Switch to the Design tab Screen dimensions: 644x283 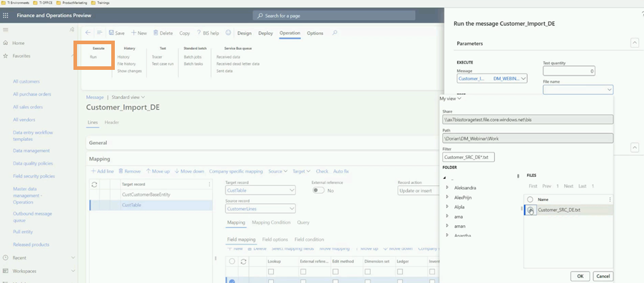coord(245,34)
